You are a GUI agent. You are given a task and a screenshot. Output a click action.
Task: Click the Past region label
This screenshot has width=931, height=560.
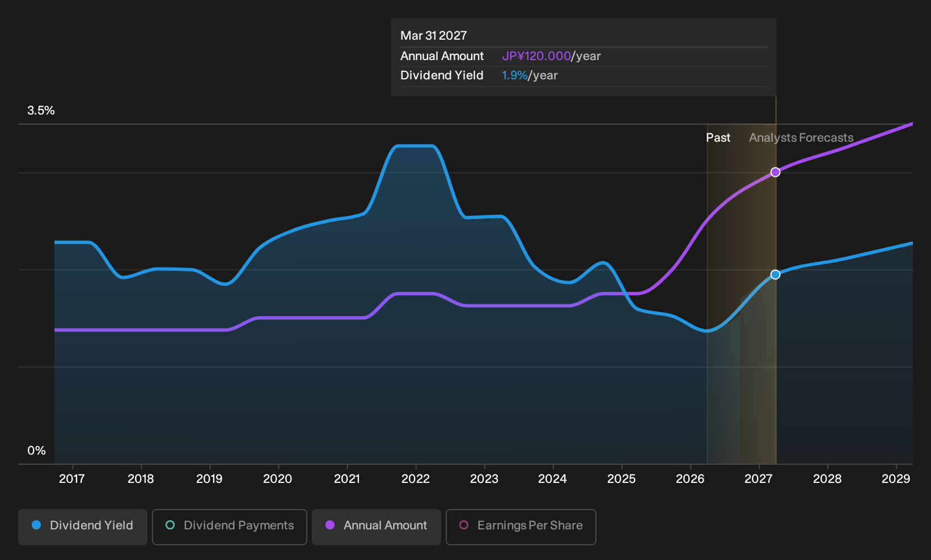click(718, 138)
